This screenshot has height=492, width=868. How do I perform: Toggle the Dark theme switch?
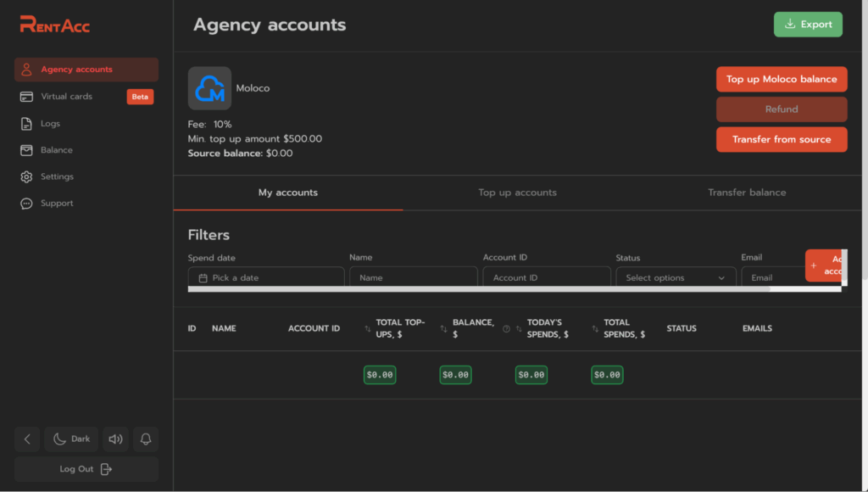[71, 439]
